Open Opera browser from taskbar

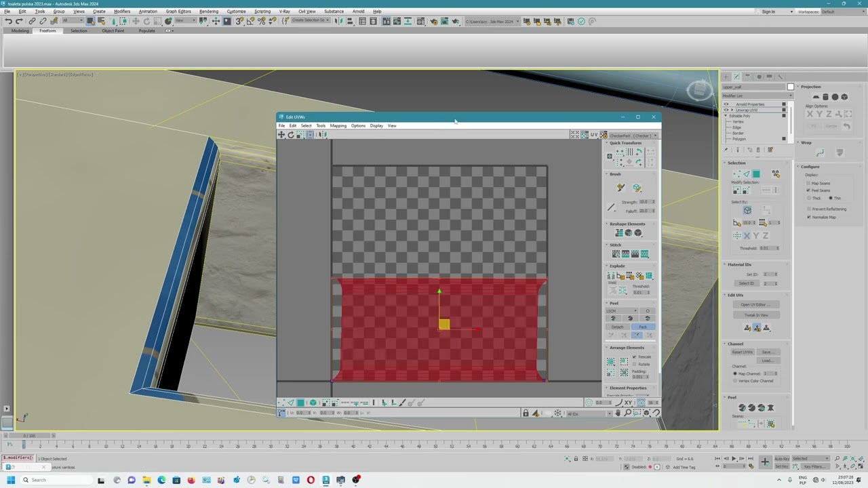(311, 480)
